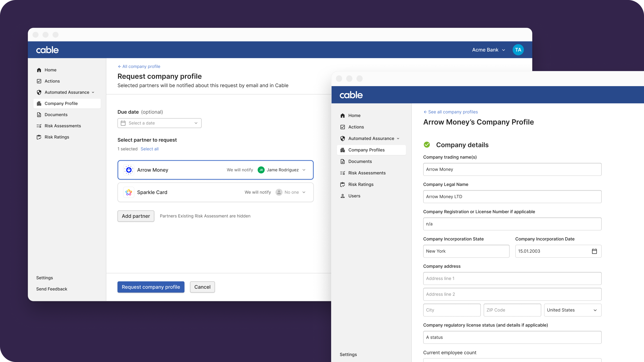Click the TA user avatar
644x362 pixels.
click(x=518, y=50)
